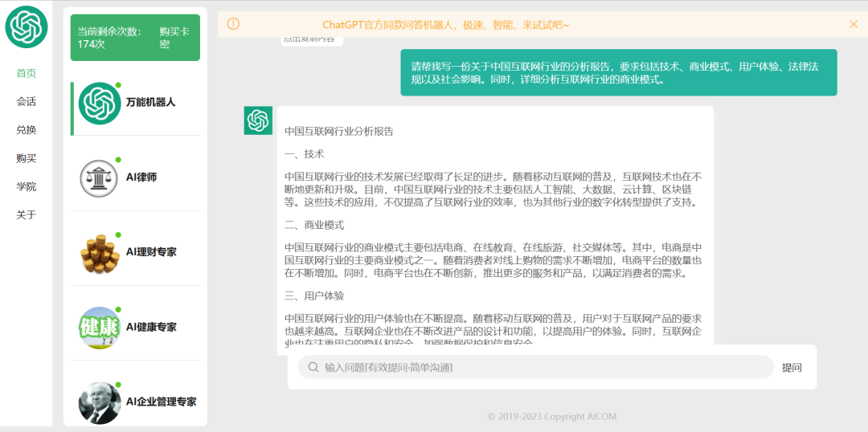Click the heading 中国互联网行业分析报告
The width and height of the screenshot is (868, 432).
339,132
